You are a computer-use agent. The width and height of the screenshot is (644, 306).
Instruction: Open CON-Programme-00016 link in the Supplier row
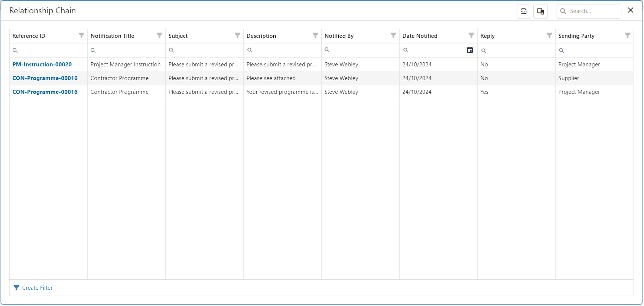coord(45,78)
